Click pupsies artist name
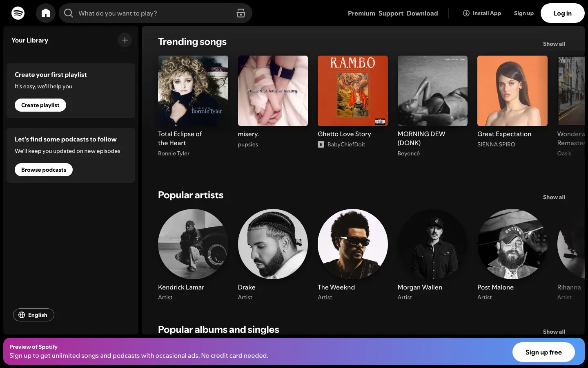 [248, 144]
